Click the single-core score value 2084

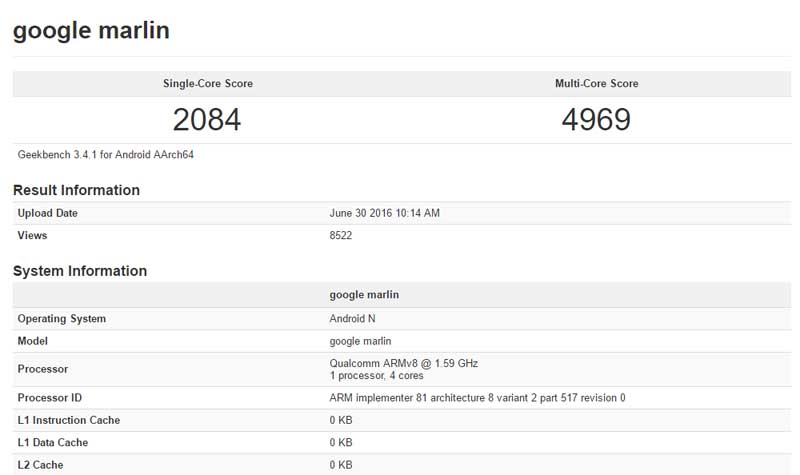click(x=207, y=120)
